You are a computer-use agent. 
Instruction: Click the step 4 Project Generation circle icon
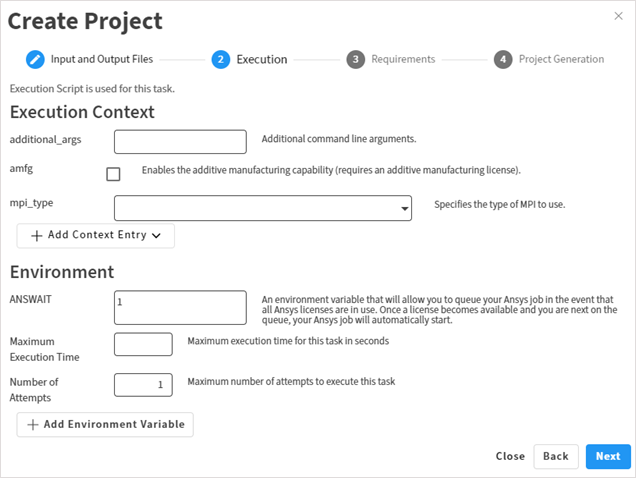[x=503, y=59]
